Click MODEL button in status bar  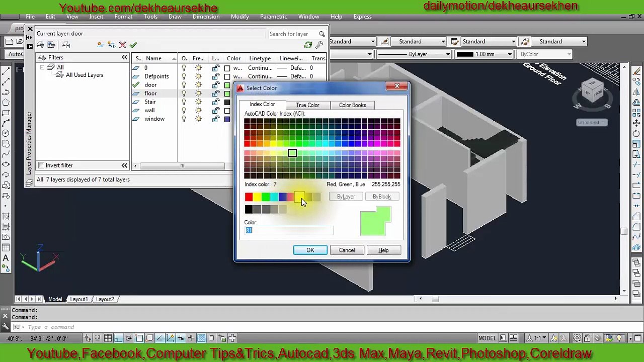(x=487, y=338)
